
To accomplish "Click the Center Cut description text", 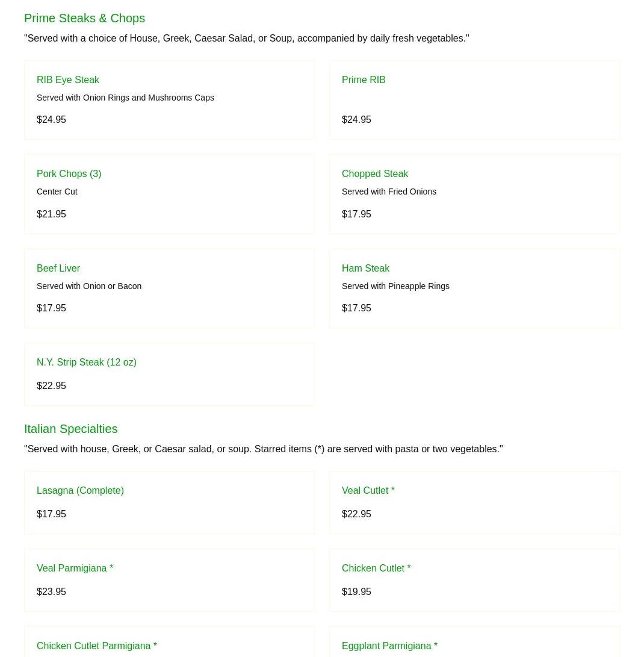I will (57, 191).
